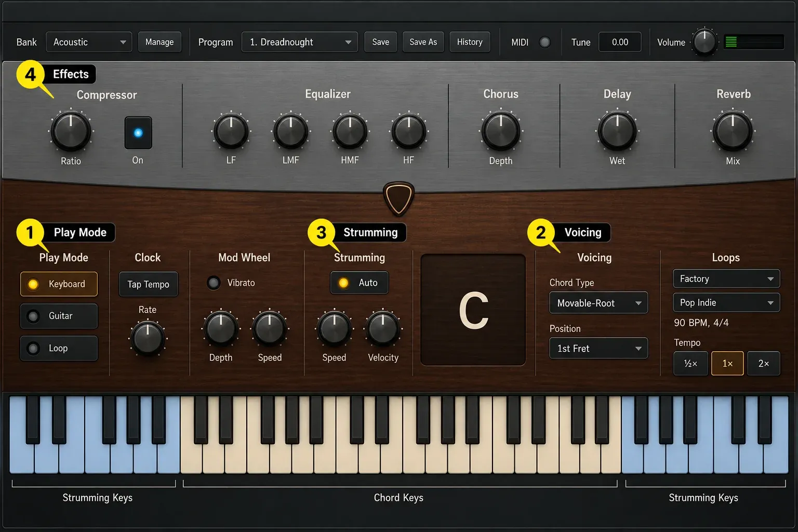Set loop tempo to 1×
798x532 pixels.
(727, 364)
